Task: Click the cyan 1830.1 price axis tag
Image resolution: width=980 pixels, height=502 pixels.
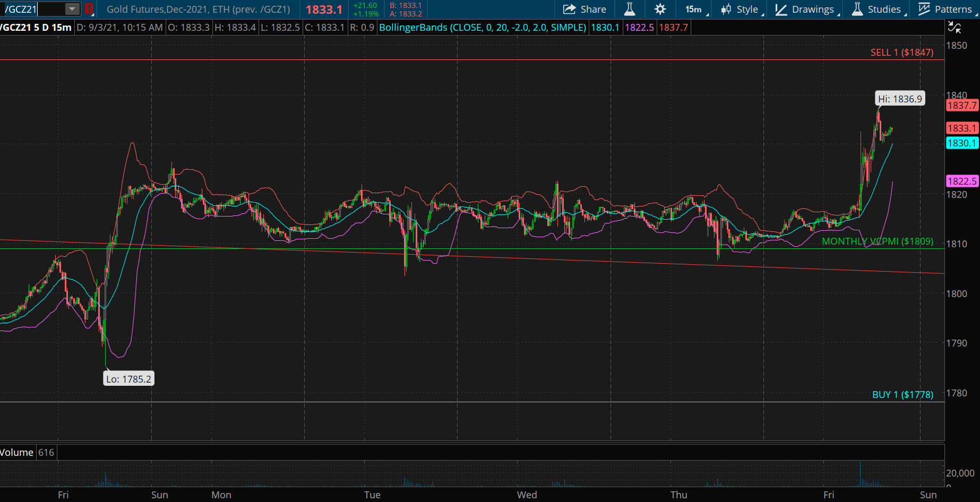Action: pyautogui.click(x=962, y=143)
